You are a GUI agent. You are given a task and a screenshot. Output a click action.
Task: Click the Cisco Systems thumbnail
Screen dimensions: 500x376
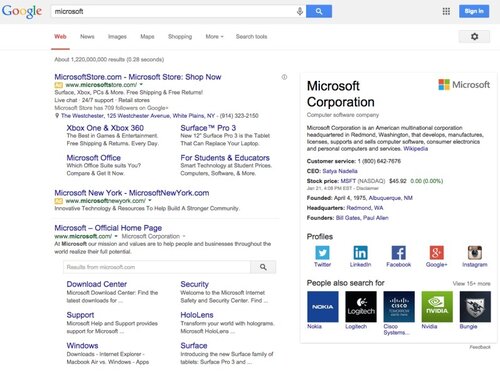point(399,307)
